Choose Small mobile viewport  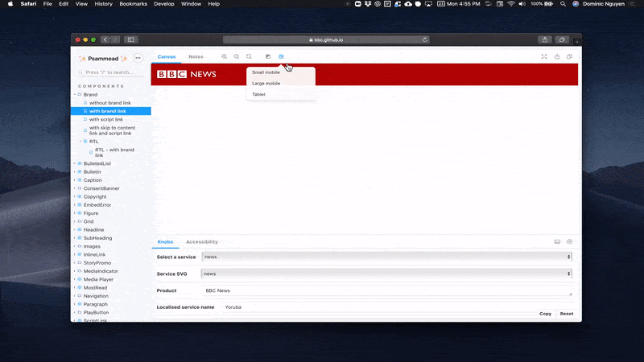pos(266,72)
